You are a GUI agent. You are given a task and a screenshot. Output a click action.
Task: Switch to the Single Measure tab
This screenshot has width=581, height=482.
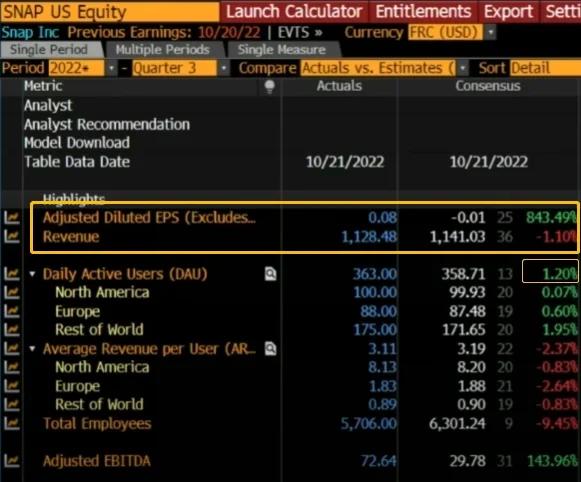(x=282, y=50)
